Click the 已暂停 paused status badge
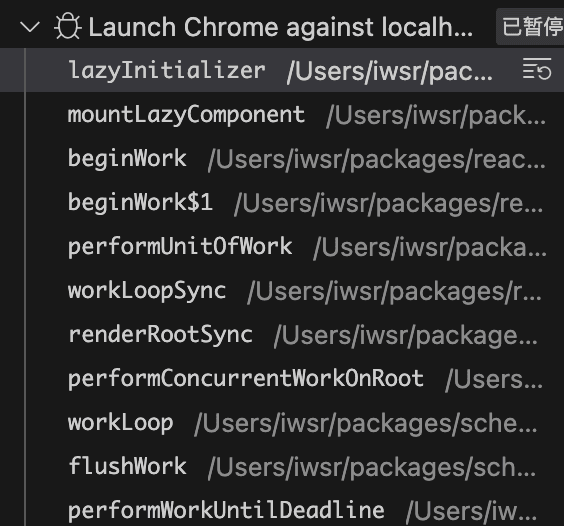Screen dimensions: 564x526 point(532,27)
